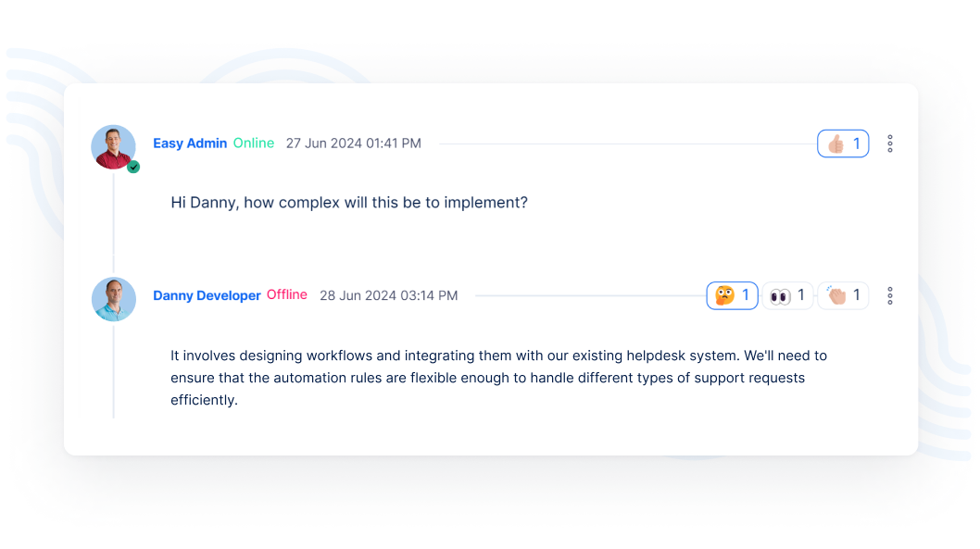
Task: Click the green verified badge on Easy Admin's avatar
Action: click(133, 168)
